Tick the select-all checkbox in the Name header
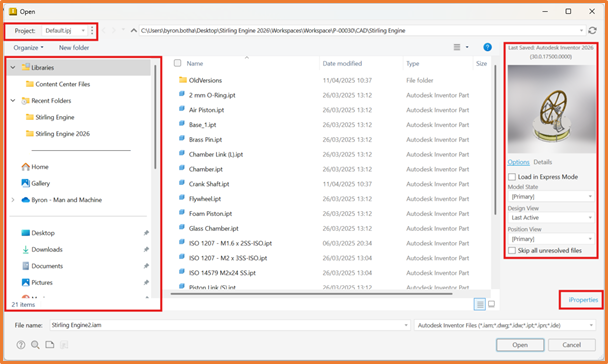Viewport: 608px width, 364px height. (178, 63)
